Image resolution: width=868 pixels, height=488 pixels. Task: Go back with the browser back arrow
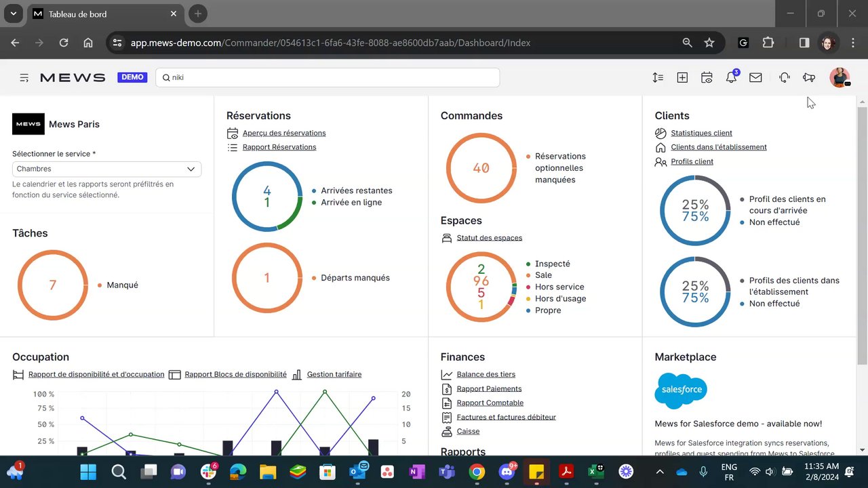[15, 43]
